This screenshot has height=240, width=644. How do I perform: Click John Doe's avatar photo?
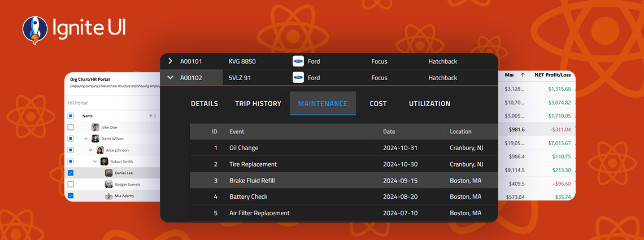95,127
